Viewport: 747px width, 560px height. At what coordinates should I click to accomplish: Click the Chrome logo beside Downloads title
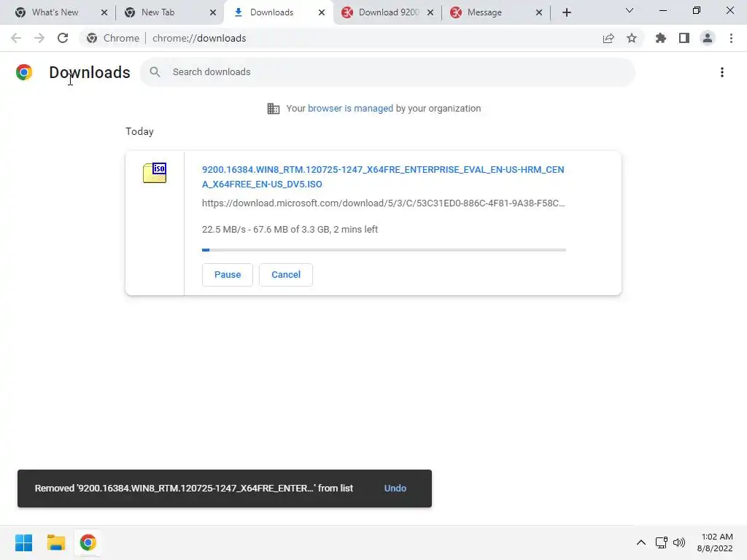click(x=24, y=72)
